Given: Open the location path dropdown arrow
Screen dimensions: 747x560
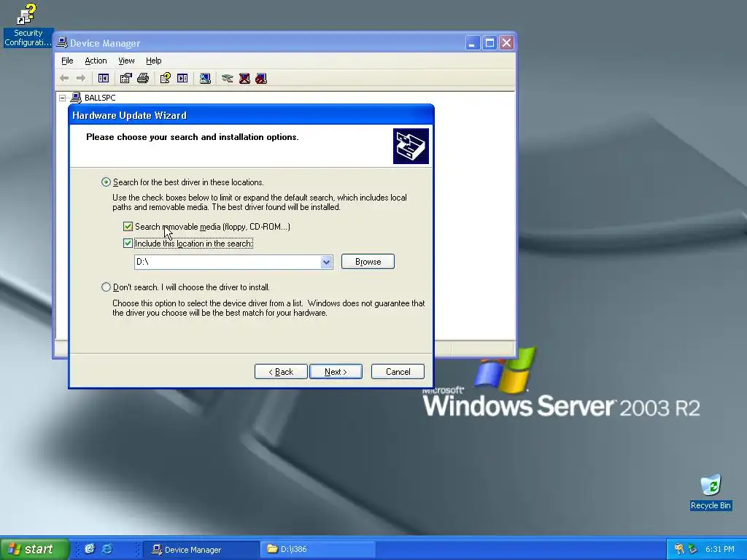Looking at the screenshot, I should tap(326, 262).
